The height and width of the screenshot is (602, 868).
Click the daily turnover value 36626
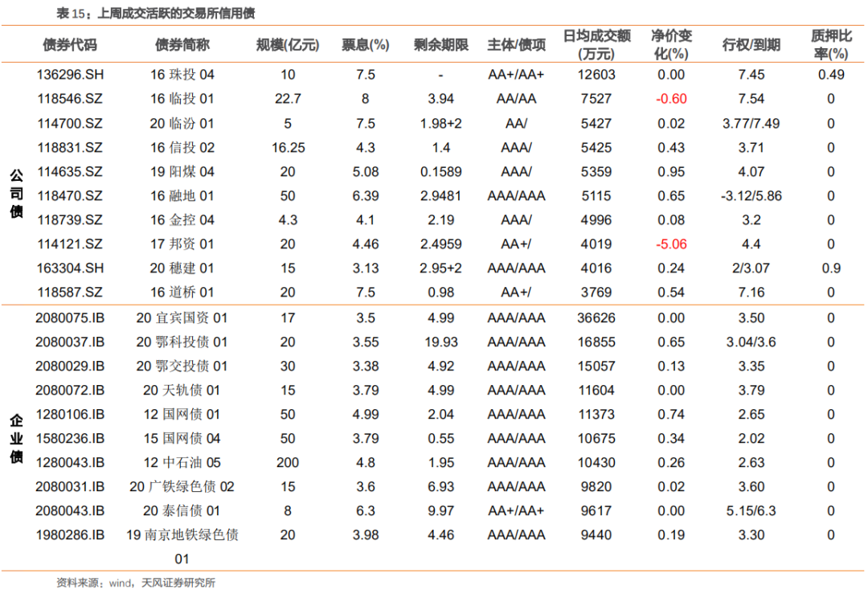[596, 318]
